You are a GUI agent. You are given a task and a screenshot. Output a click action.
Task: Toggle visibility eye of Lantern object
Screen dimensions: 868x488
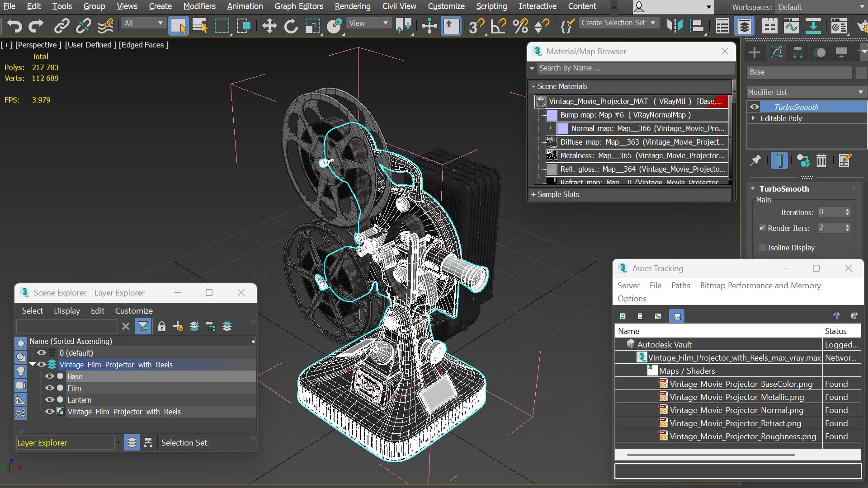click(x=50, y=399)
